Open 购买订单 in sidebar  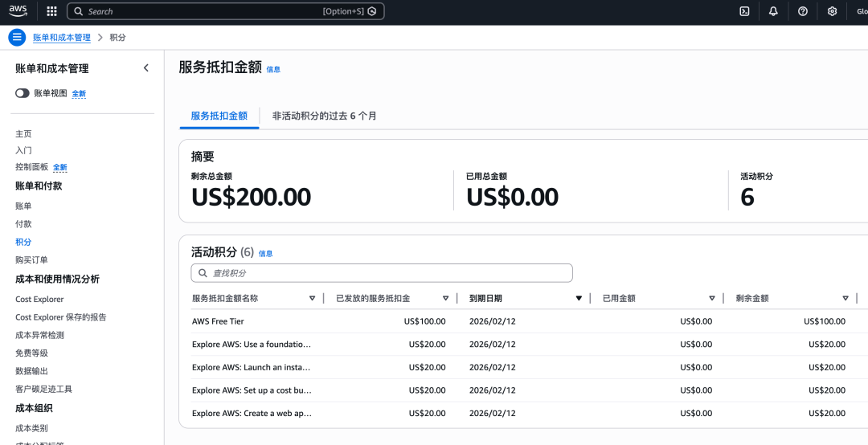[x=32, y=259]
